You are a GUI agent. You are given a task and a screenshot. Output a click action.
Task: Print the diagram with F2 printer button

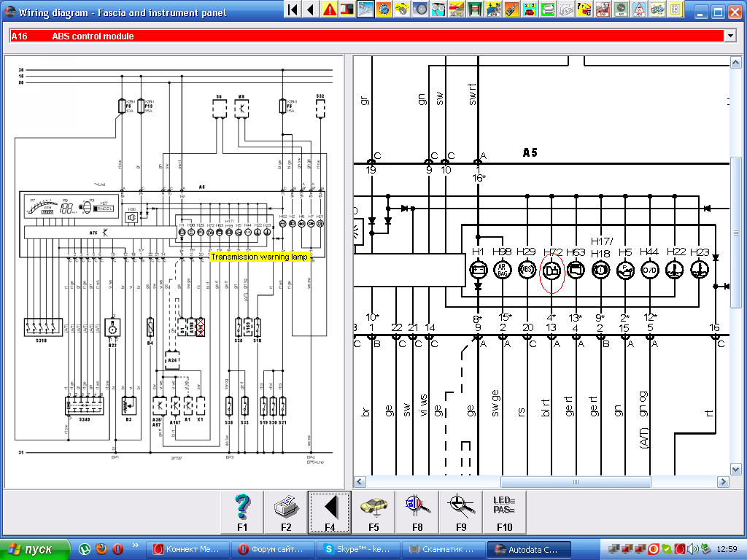[x=286, y=513]
